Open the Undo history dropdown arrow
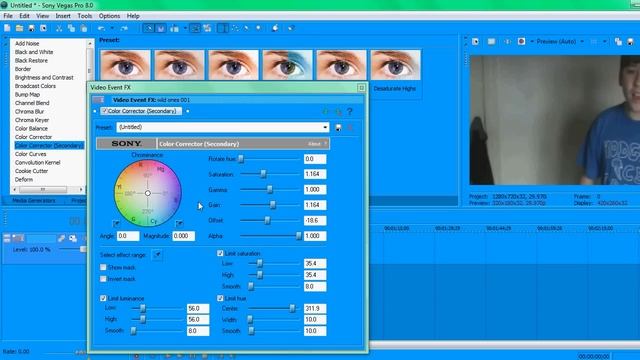Viewport: 640px width, 360px height. (112, 28)
